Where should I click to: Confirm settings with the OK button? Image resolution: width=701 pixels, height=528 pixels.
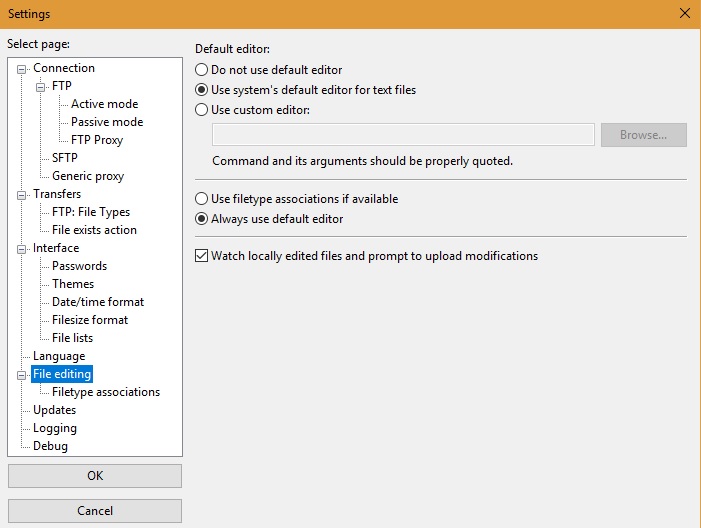point(95,475)
